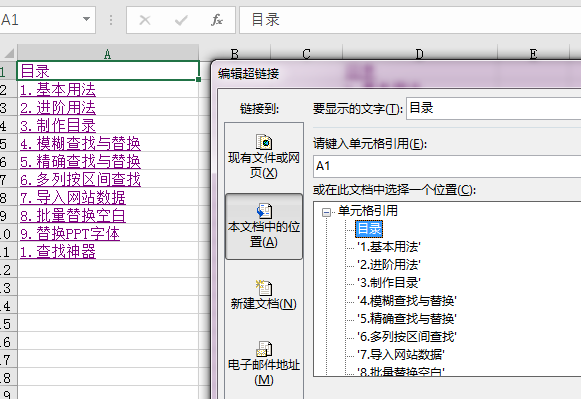Open the Name Box dropdown arrow
581x399 pixels.
pyautogui.click(x=86, y=19)
